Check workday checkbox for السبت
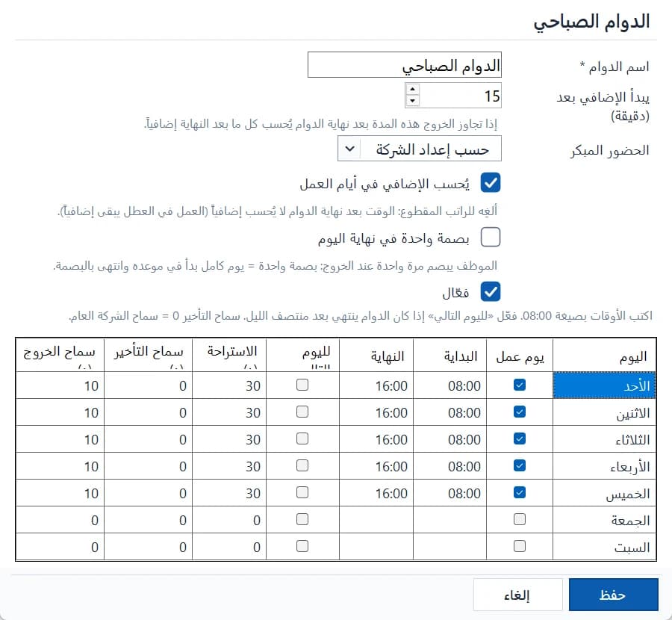672x620 pixels. coord(520,546)
